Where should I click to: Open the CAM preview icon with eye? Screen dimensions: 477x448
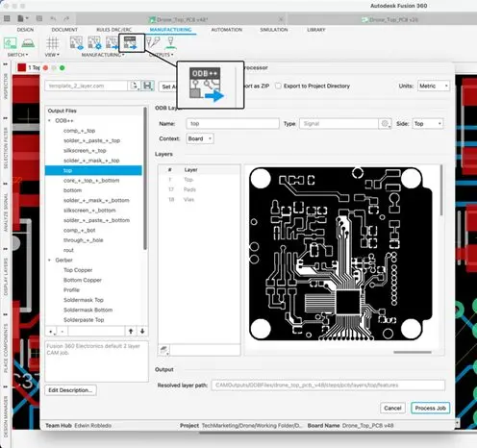pyautogui.click(x=76, y=42)
